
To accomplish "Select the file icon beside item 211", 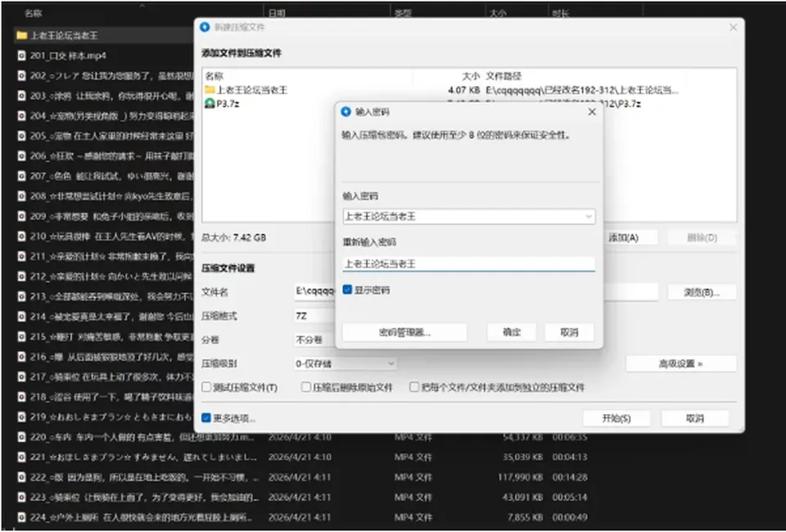I will [x=21, y=256].
